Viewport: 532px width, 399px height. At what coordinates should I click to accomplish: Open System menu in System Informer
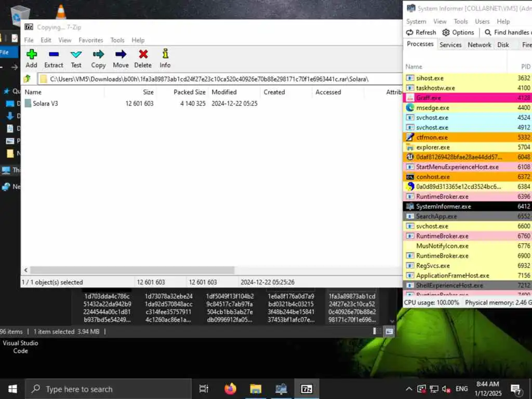416,21
